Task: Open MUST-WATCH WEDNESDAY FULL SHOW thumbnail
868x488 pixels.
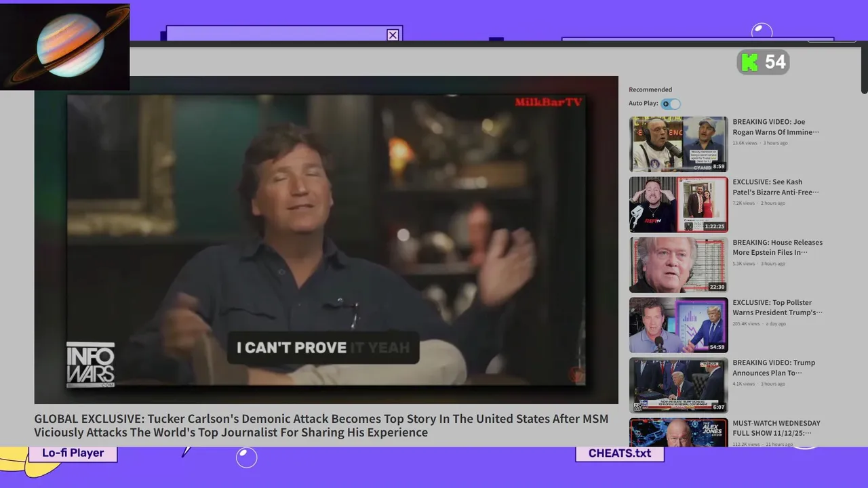Action: tap(678, 432)
